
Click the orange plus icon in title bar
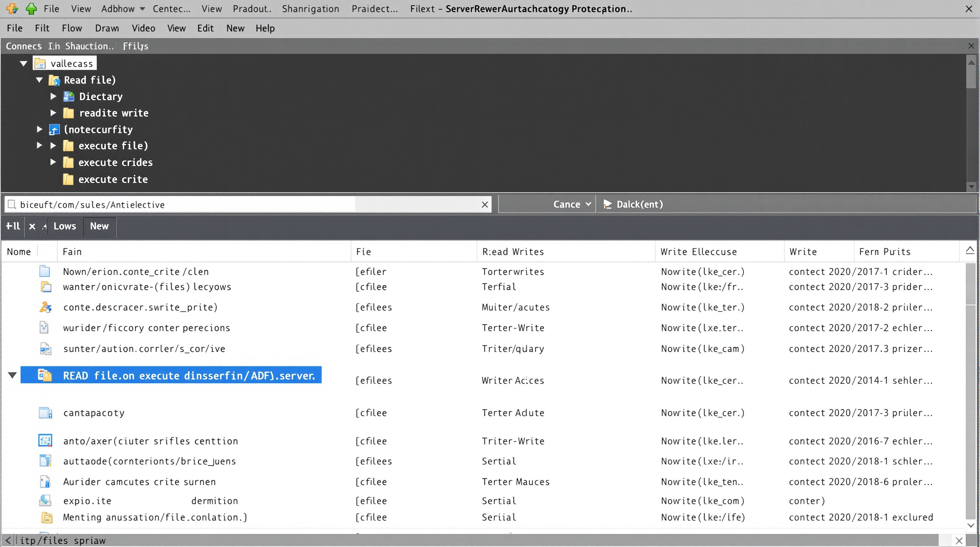click(12, 8)
